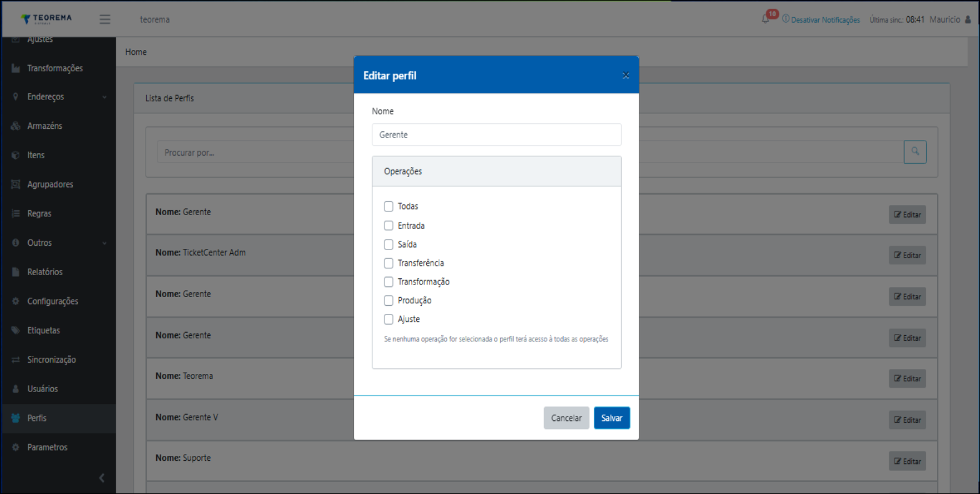Open Relatórios in the sidebar
Image resolution: width=980 pixels, height=494 pixels.
pos(45,272)
